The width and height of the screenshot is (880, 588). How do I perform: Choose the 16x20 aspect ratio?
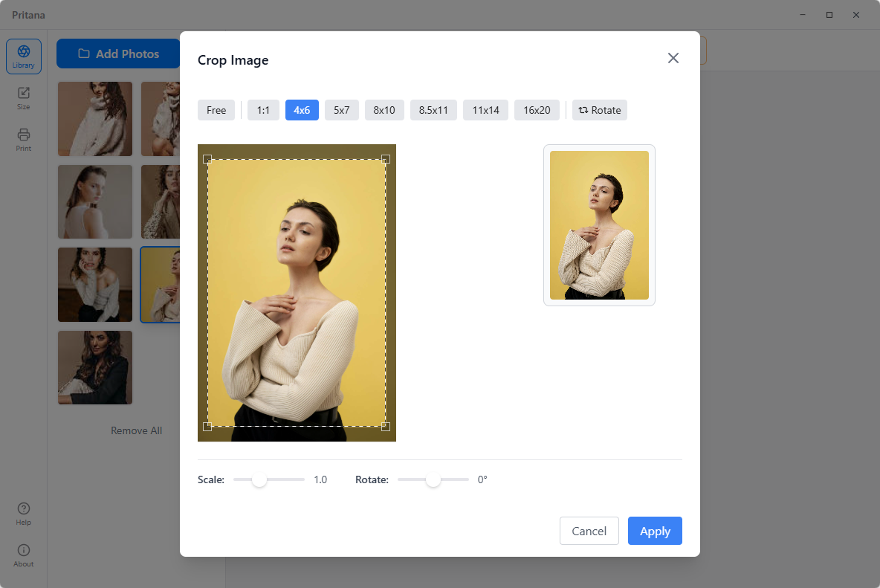[537, 110]
